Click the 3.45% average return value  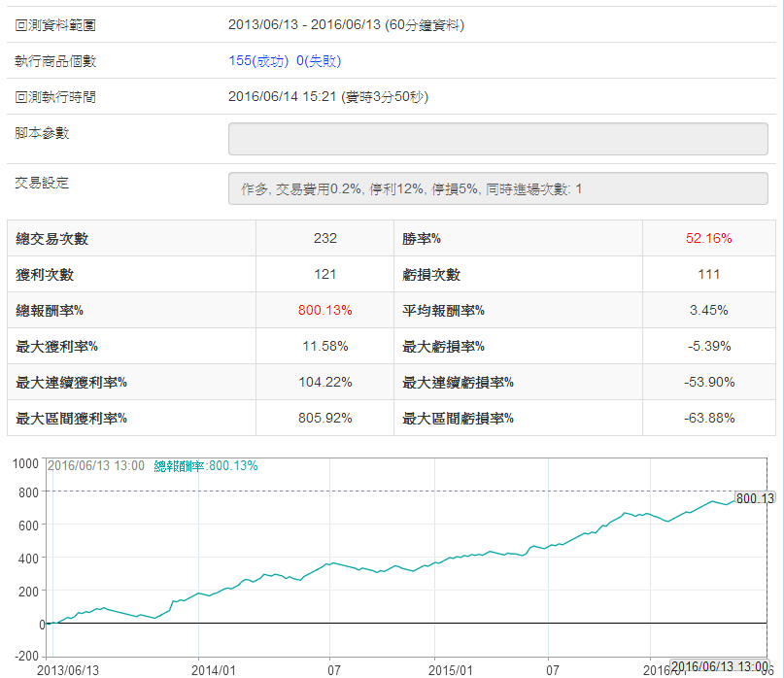pos(708,311)
